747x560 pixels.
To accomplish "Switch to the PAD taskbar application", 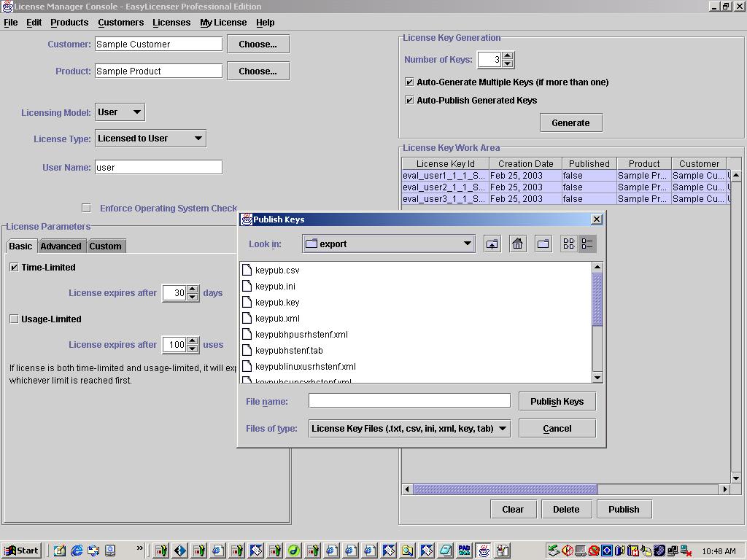I will 465,551.
